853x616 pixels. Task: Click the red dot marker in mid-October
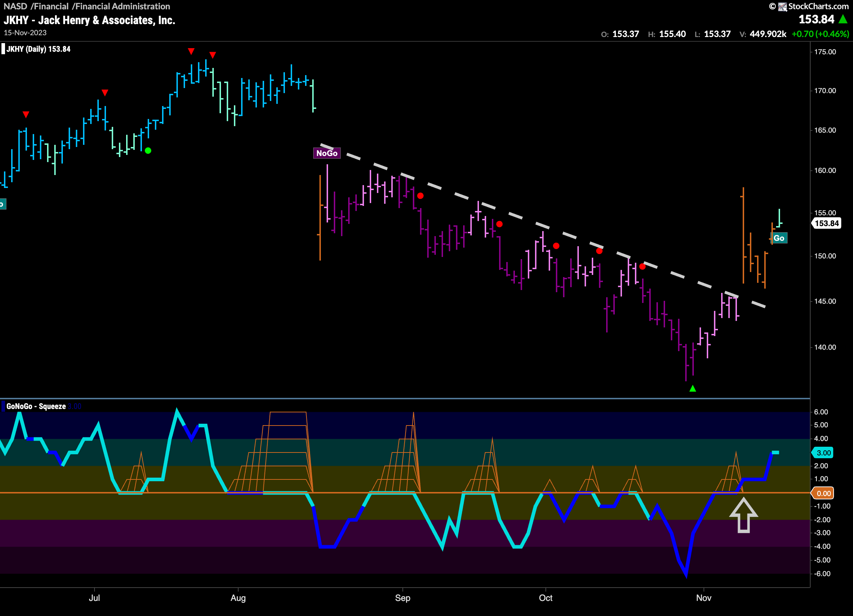(599, 251)
